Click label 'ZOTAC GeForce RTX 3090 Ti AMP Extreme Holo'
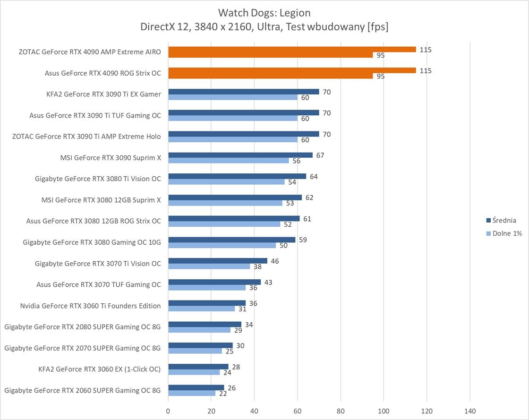 pyautogui.click(x=86, y=137)
